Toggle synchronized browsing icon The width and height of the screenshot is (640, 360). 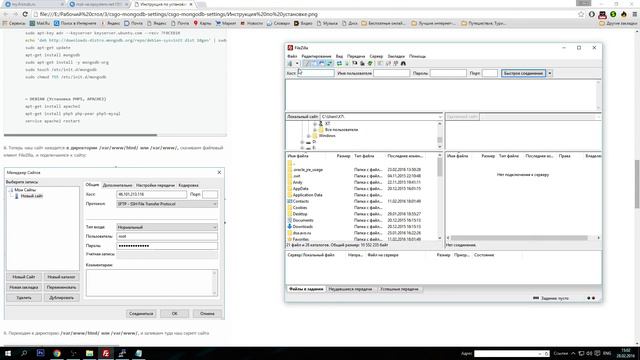[x=396, y=63]
